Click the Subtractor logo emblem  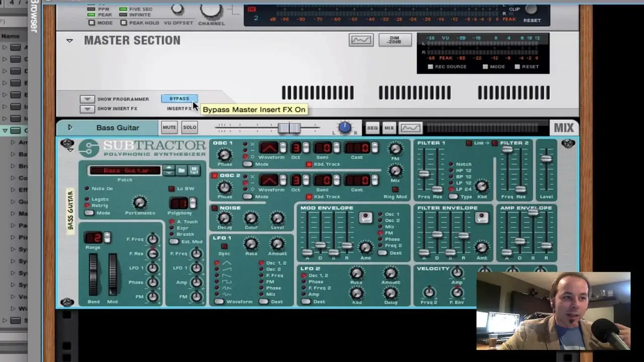[x=89, y=148]
